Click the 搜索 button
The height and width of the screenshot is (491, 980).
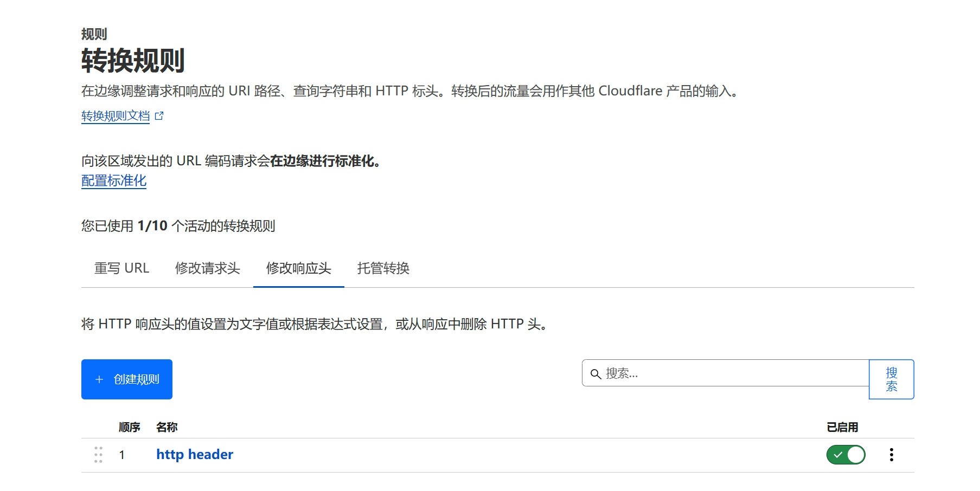(x=891, y=379)
